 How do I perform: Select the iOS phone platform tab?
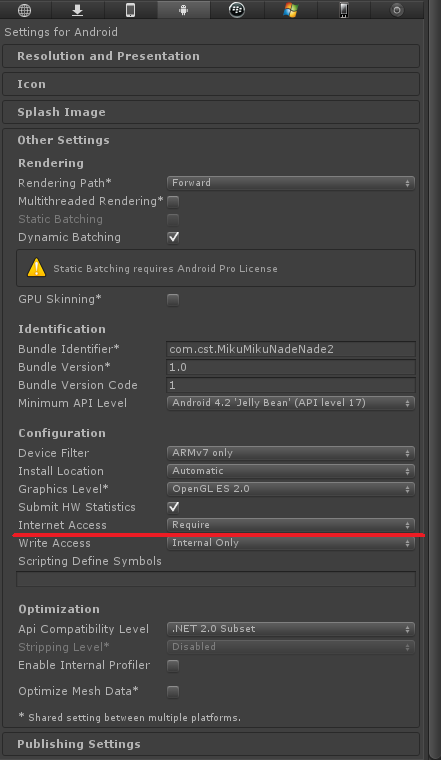[x=130, y=10]
